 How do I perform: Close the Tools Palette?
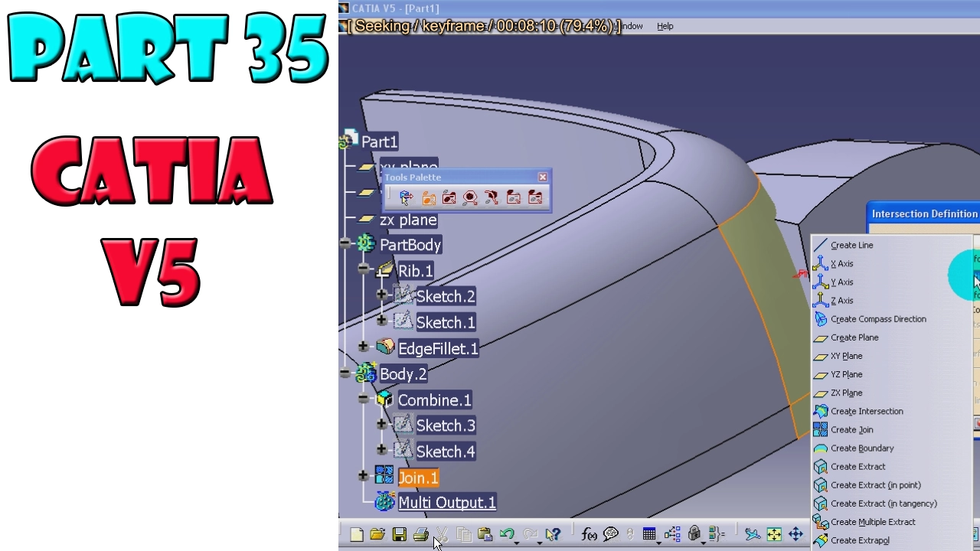543,177
